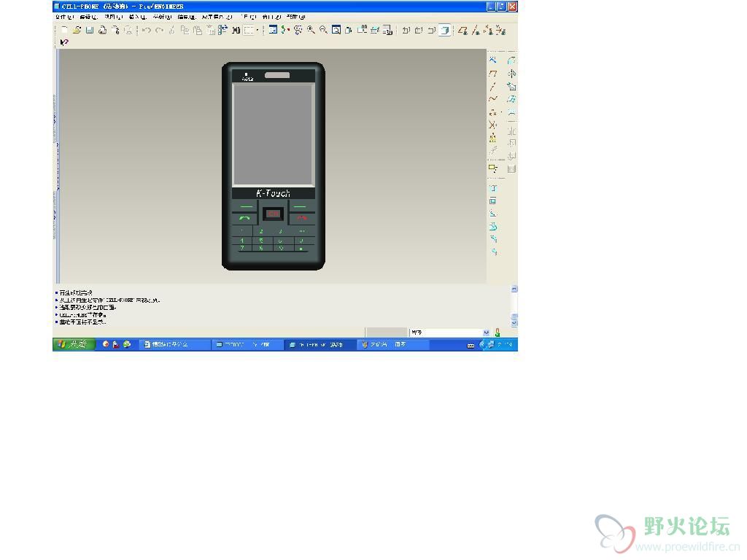Toggle coordinate systems display

tap(500, 30)
